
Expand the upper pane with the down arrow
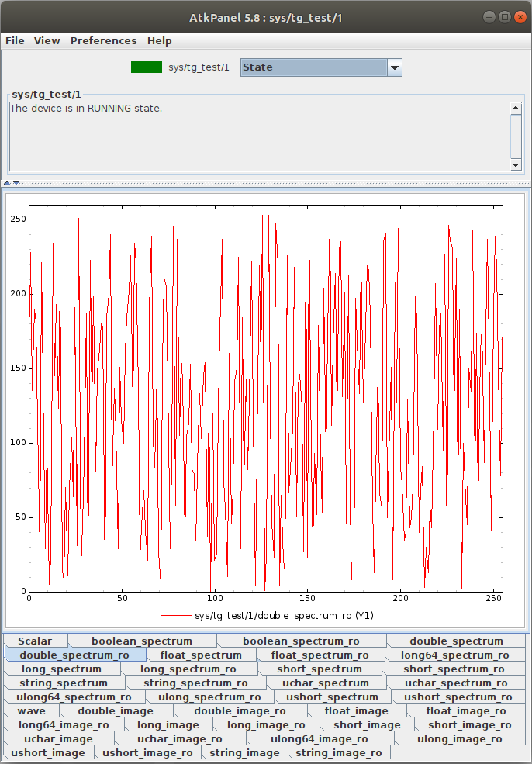point(16,183)
